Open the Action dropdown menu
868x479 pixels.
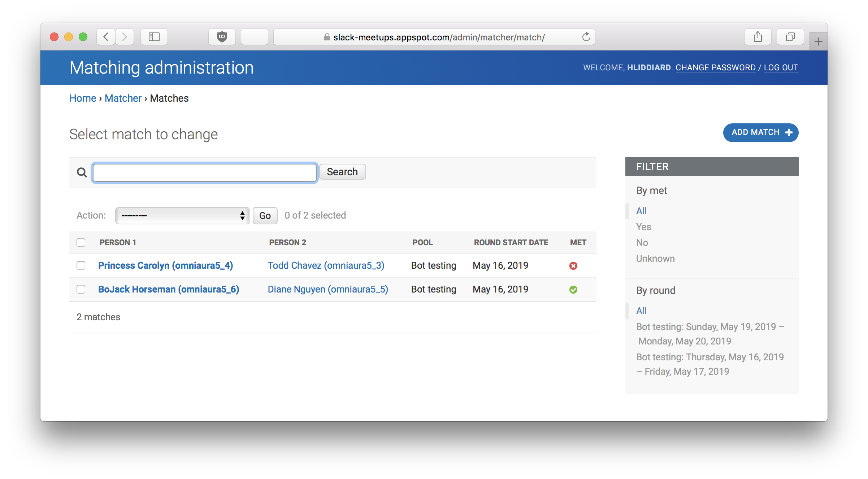[x=182, y=216]
